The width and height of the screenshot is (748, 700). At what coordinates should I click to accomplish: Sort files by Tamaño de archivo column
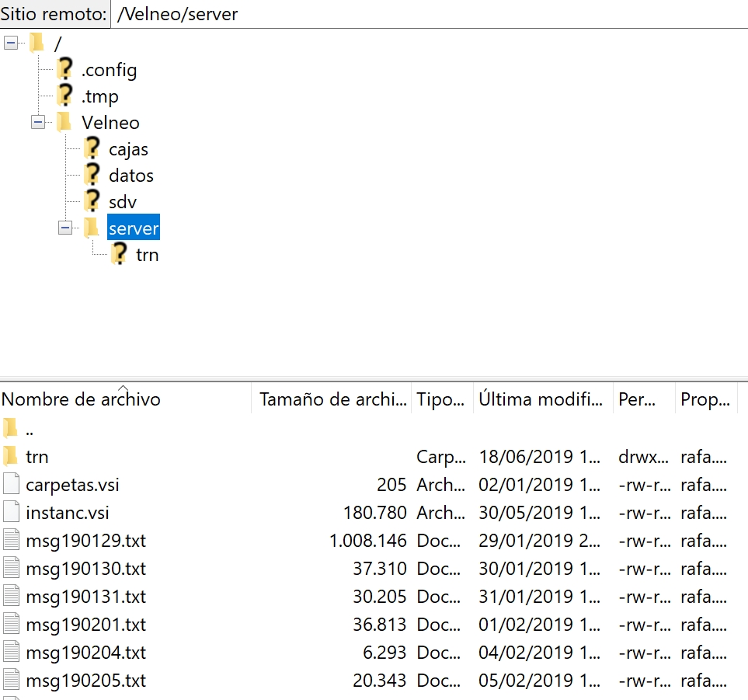pyautogui.click(x=332, y=399)
